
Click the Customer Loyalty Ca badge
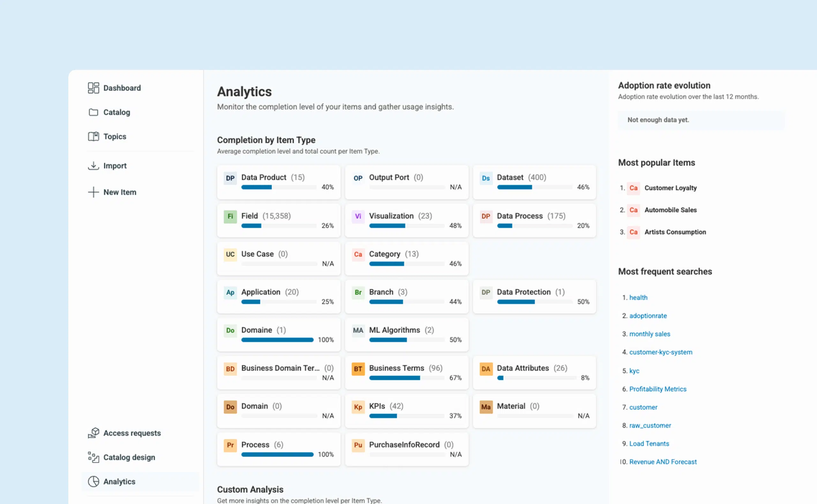[x=633, y=188]
